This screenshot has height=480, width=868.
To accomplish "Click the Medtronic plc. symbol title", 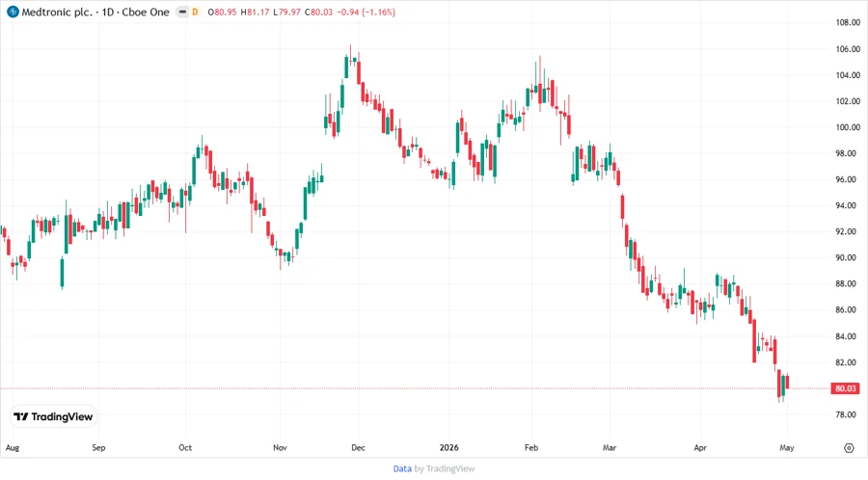I will (57, 13).
